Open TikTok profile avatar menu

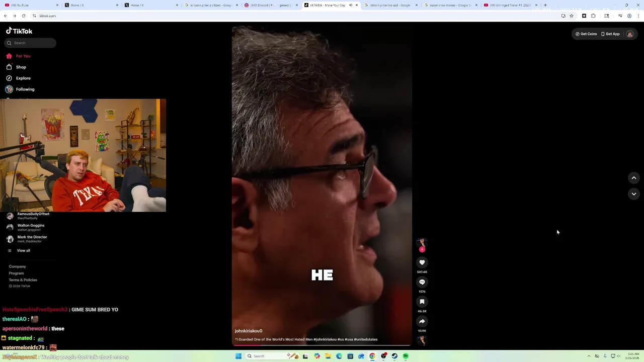click(x=629, y=34)
